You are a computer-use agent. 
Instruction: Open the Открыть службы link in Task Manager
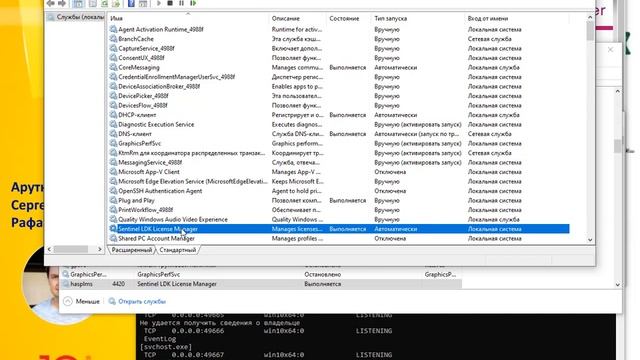tap(142, 302)
